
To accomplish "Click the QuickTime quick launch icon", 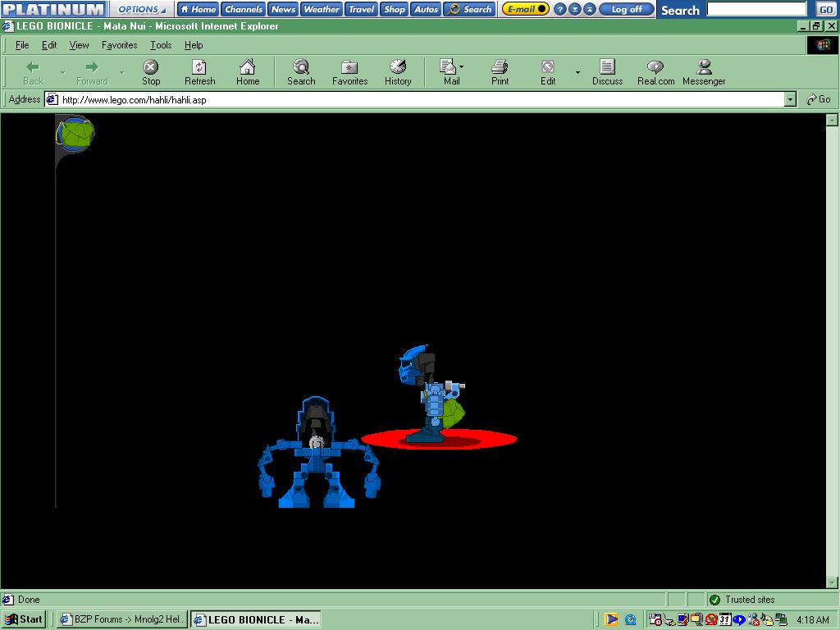I will click(x=631, y=619).
